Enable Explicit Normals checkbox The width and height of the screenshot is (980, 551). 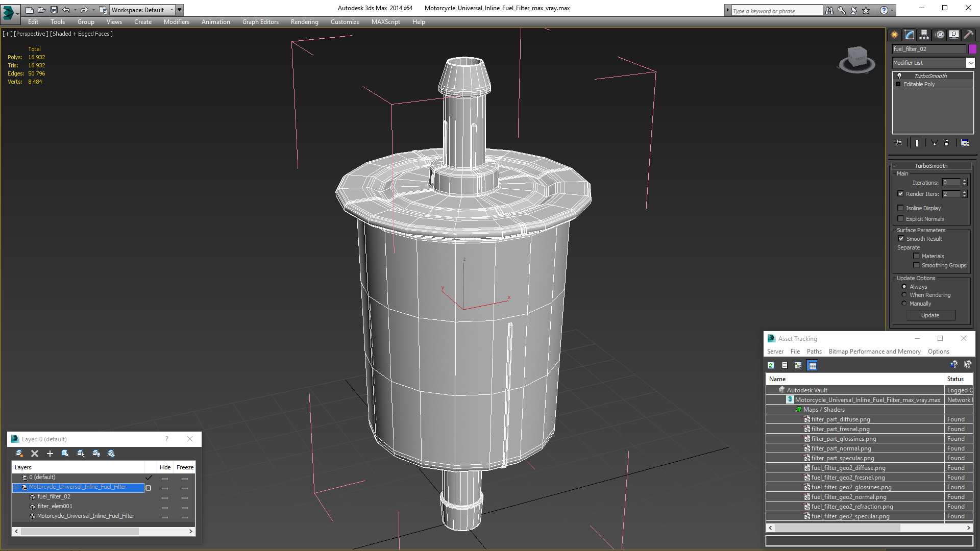coord(901,219)
